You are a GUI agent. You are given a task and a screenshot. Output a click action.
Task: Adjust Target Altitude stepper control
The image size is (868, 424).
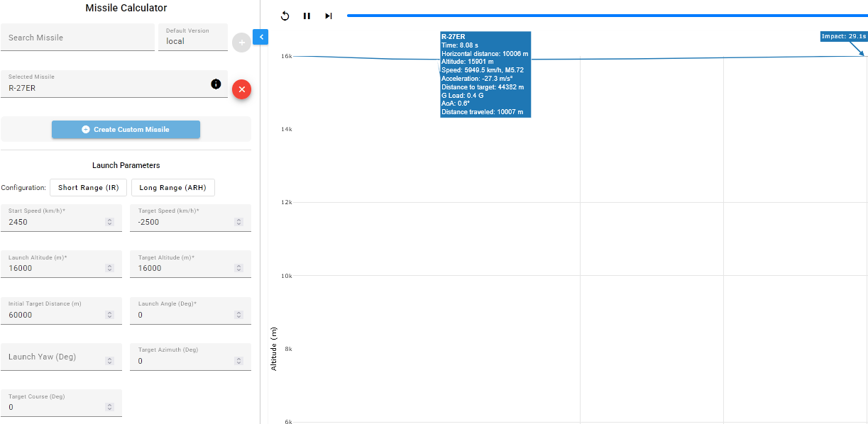pyautogui.click(x=238, y=268)
